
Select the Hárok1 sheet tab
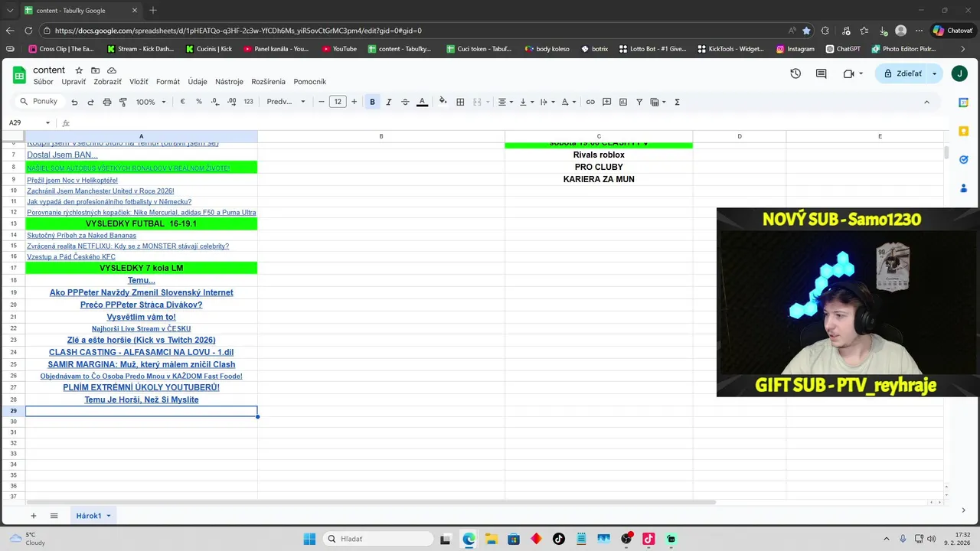point(93,516)
